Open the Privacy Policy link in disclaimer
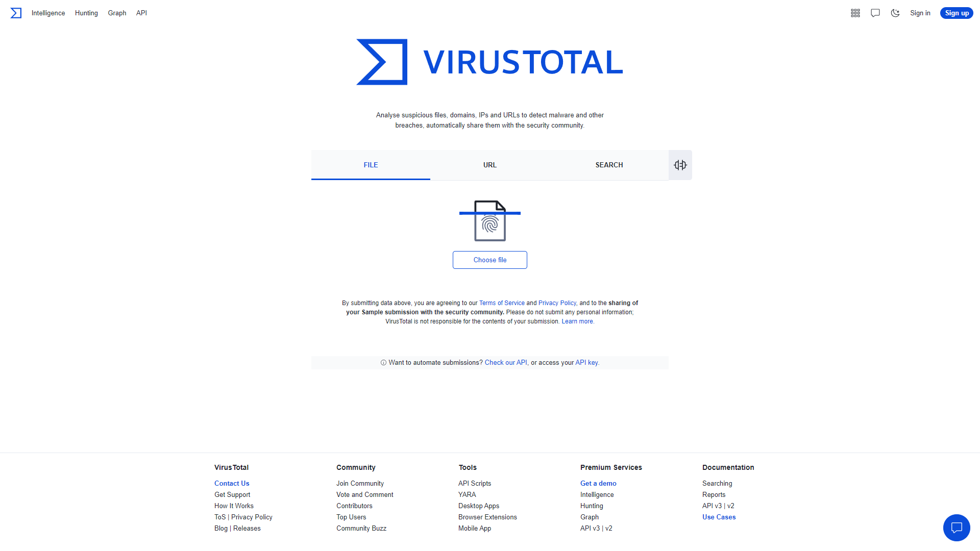Screen dimensions: 980x551 tap(557, 303)
